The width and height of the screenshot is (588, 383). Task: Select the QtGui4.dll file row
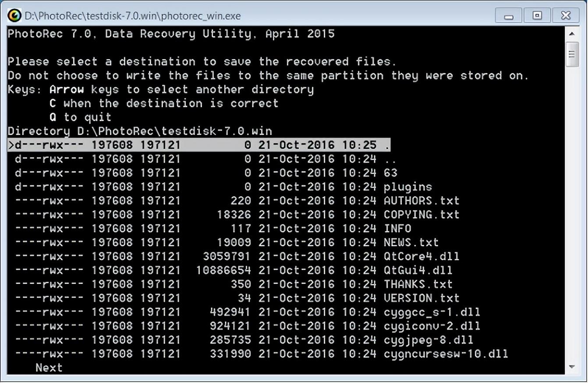coord(418,270)
